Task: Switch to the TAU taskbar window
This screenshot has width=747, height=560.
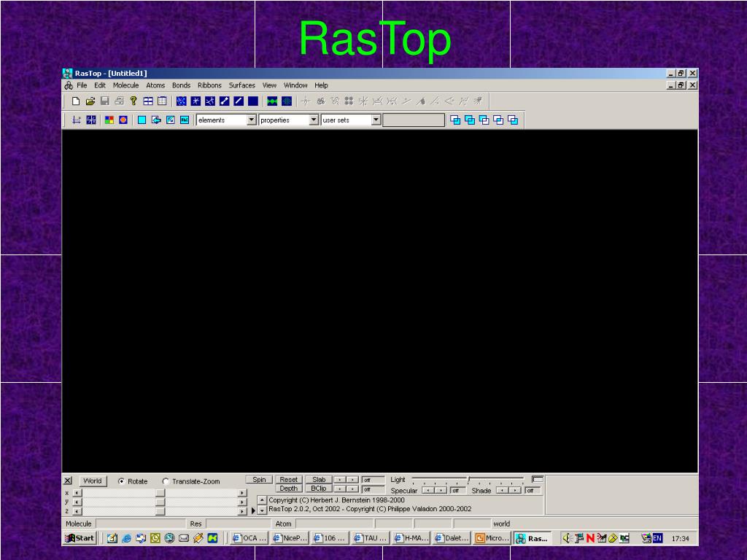Action: [x=371, y=538]
